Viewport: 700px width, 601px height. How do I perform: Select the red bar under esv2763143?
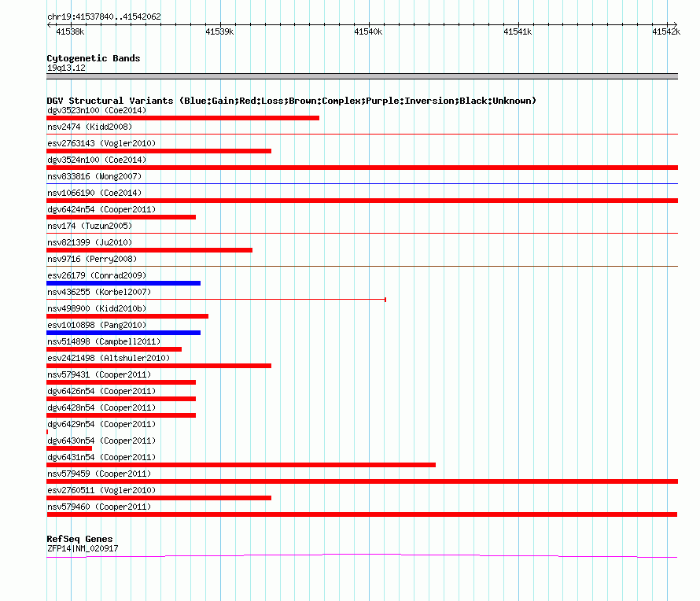coord(159,151)
